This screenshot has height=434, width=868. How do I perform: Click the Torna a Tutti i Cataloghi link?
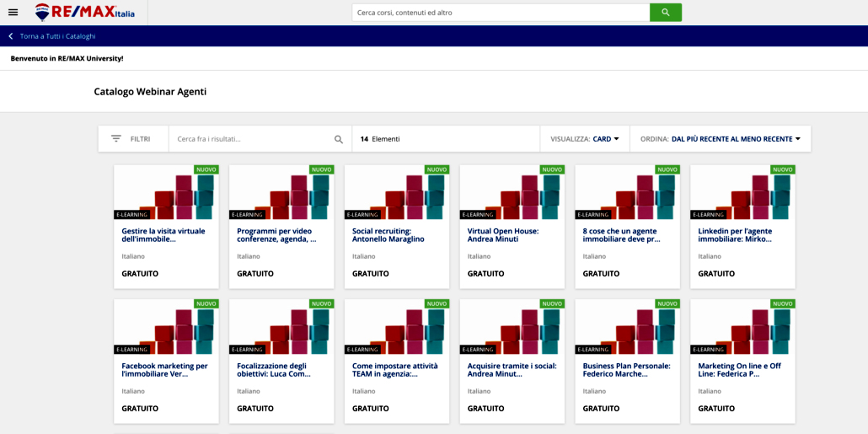[58, 36]
